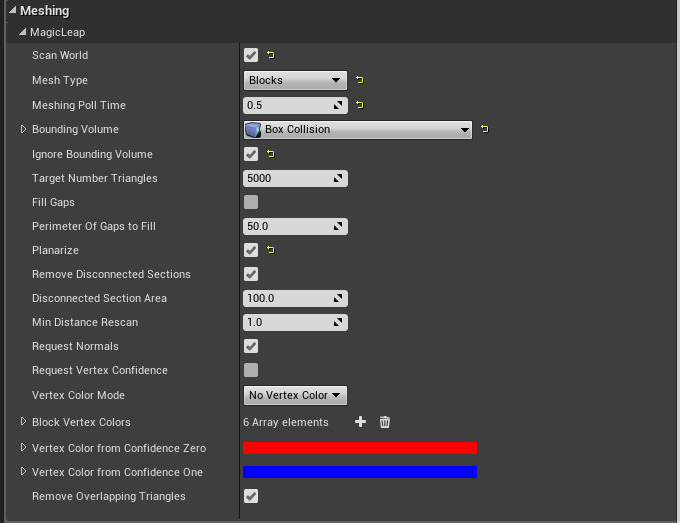
Task: Reset Mesh Type to default
Action: point(360,80)
